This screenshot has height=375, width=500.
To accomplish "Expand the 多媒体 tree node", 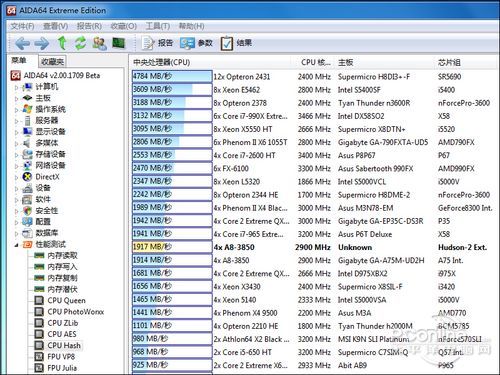I will point(16,144).
